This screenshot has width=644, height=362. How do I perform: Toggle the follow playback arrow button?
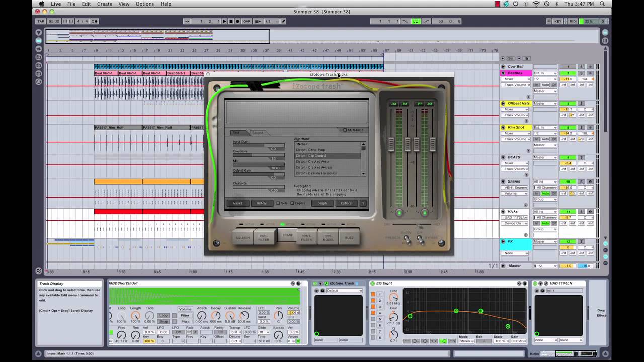(187, 21)
